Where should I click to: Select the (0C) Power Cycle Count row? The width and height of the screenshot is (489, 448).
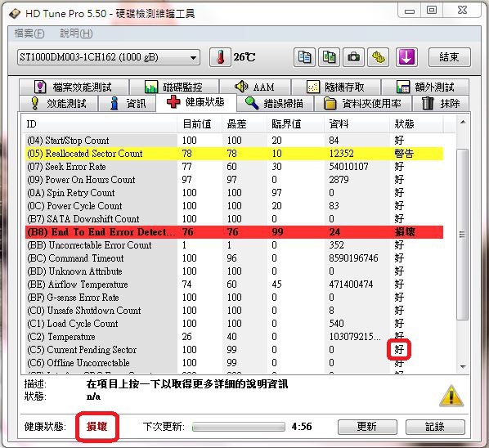234,206
